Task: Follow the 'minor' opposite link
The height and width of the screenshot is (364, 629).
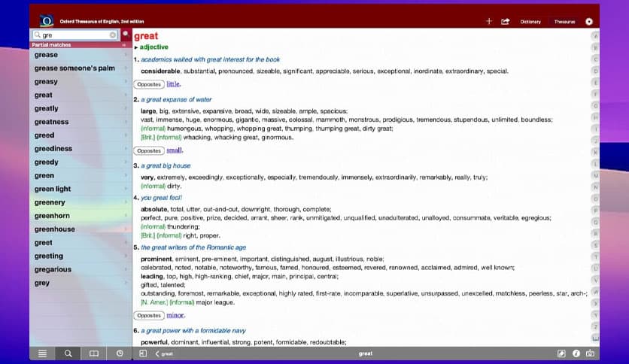Action: 175,315
